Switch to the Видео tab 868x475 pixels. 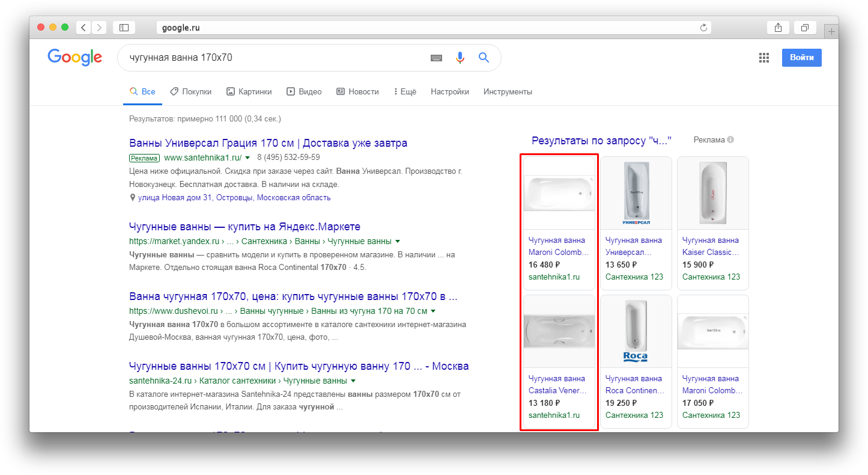tap(304, 91)
